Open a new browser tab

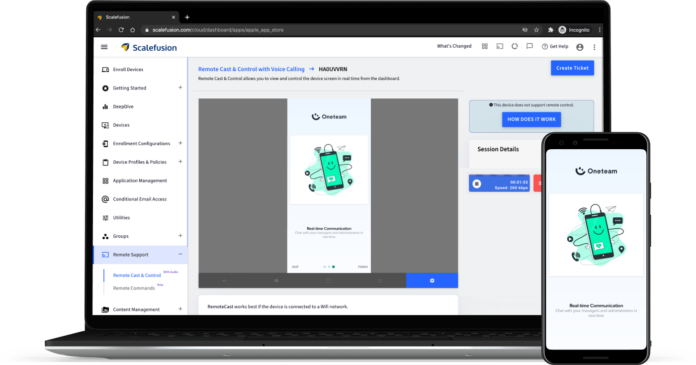click(187, 17)
